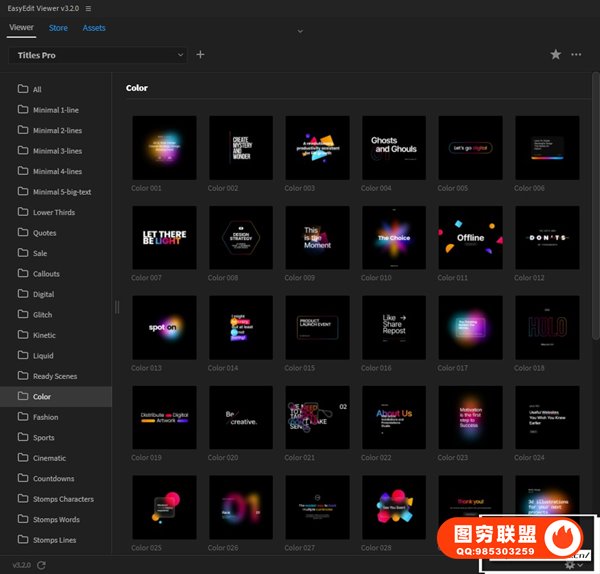Open the settings gear at bottom right

click(x=570, y=565)
